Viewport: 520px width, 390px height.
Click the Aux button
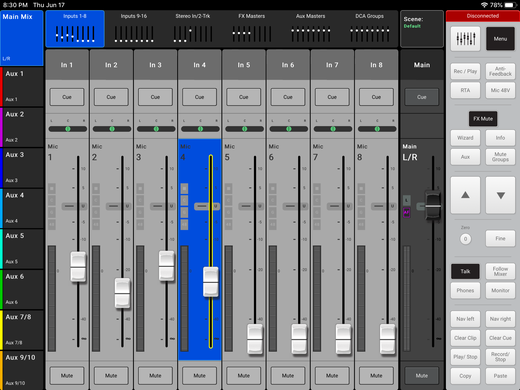(465, 157)
